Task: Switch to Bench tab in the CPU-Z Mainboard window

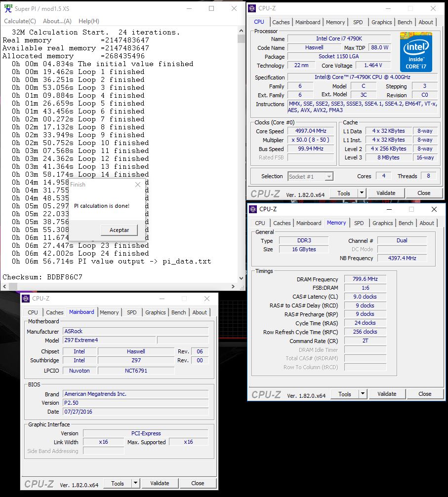Action: tap(179, 312)
